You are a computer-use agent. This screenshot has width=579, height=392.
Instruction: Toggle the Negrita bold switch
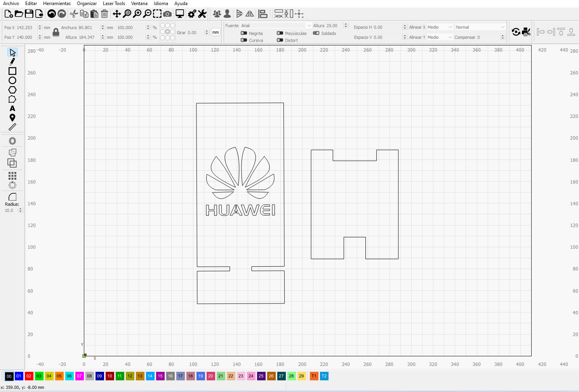coord(244,33)
